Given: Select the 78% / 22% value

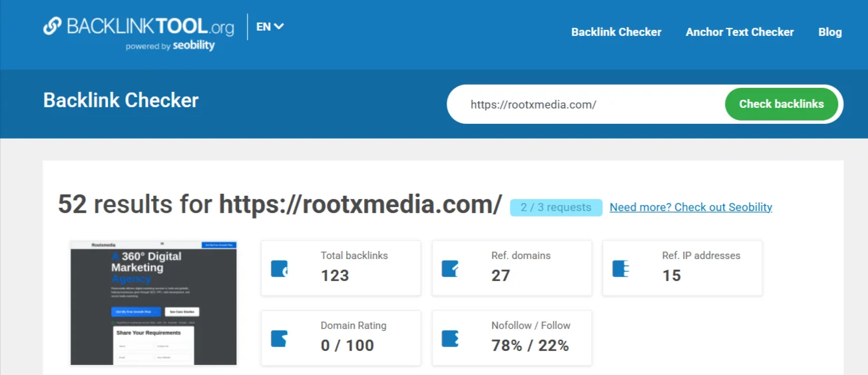Looking at the screenshot, I should (531, 345).
